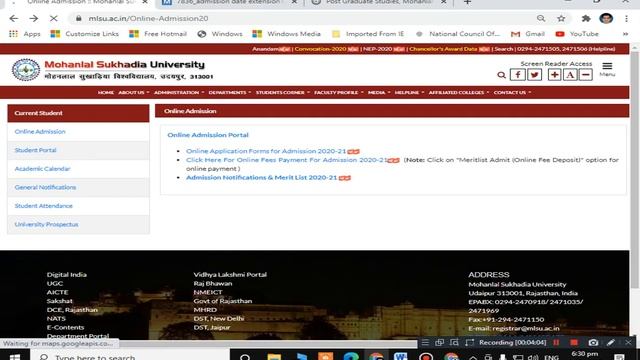Viewport: 640px width, 360px height.
Task: Expand the FACULTY PROFILE menu
Action: pos(338,93)
